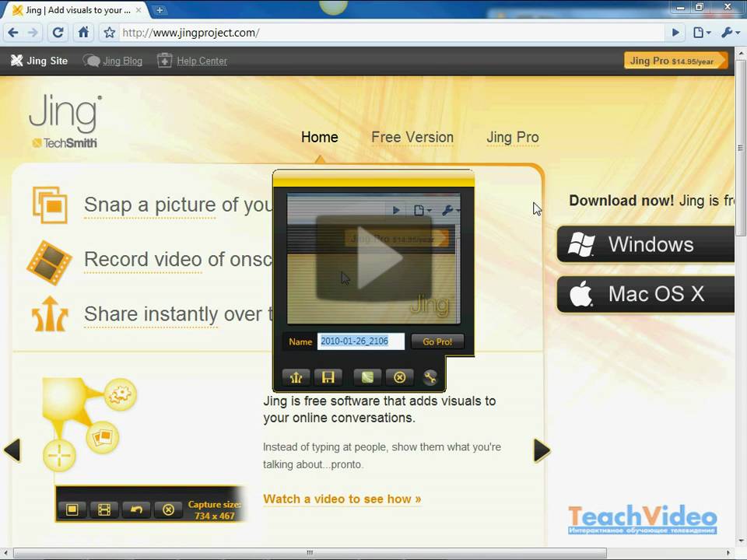
Task: Click capture image icon in demo bar
Action: 72,510
